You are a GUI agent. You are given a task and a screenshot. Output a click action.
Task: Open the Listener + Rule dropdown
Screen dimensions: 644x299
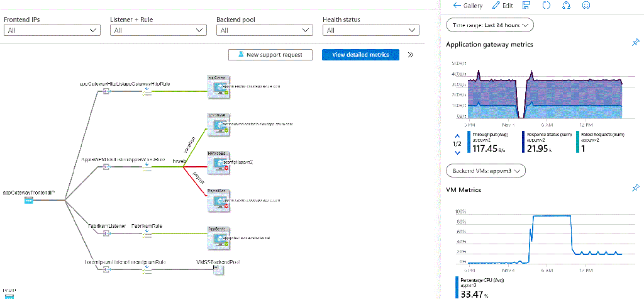(x=158, y=30)
